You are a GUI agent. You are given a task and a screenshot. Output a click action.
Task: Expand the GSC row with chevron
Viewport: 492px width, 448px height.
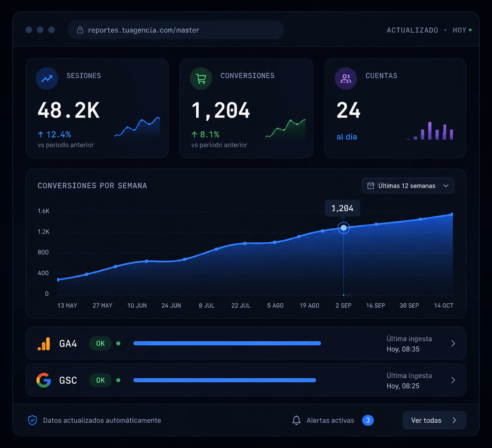tap(453, 380)
